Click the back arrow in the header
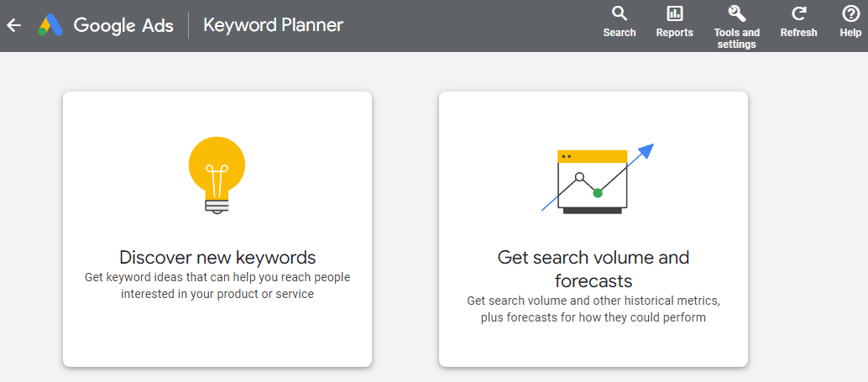The width and height of the screenshot is (868, 382). coord(13,25)
